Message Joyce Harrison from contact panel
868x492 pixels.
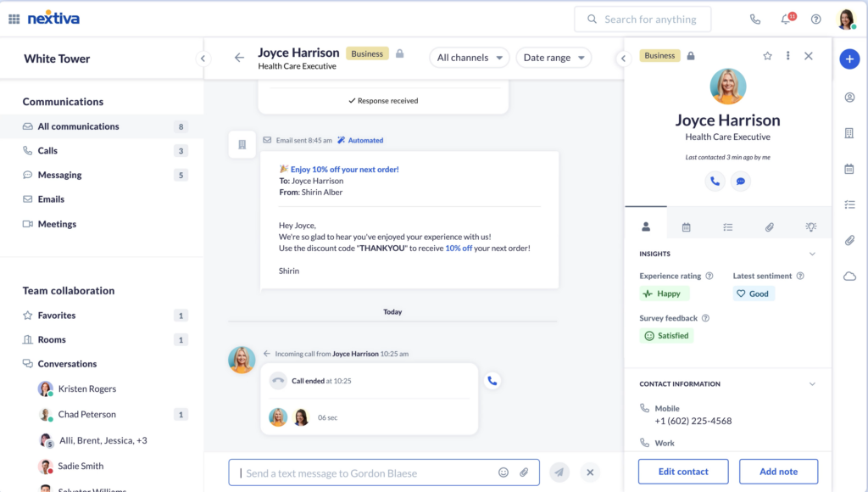tap(741, 182)
